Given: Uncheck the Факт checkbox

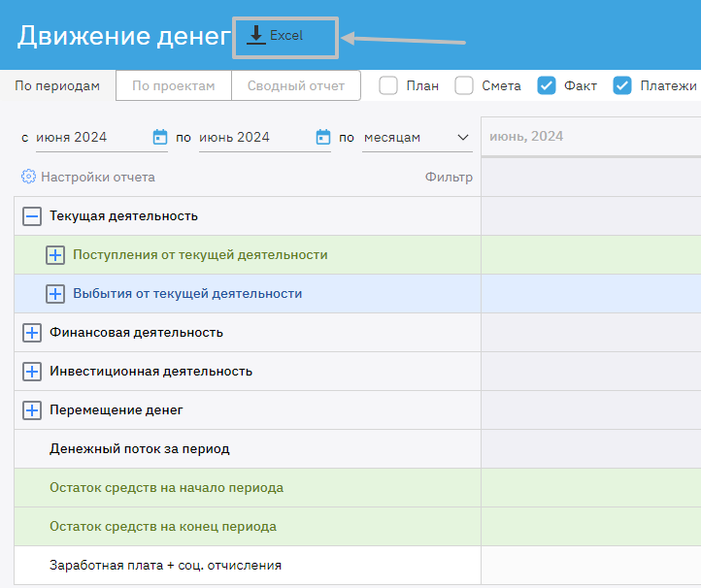Looking at the screenshot, I should click(x=547, y=85).
